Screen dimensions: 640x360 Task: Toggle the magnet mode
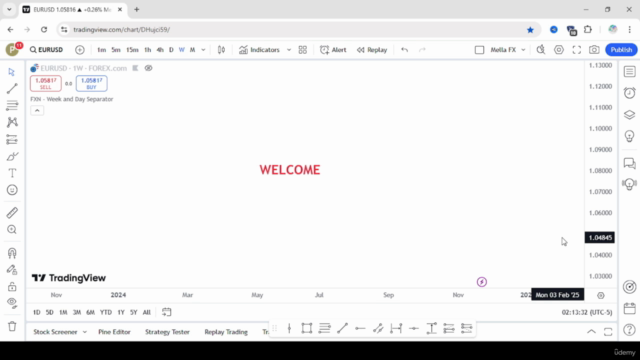[12, 253]
